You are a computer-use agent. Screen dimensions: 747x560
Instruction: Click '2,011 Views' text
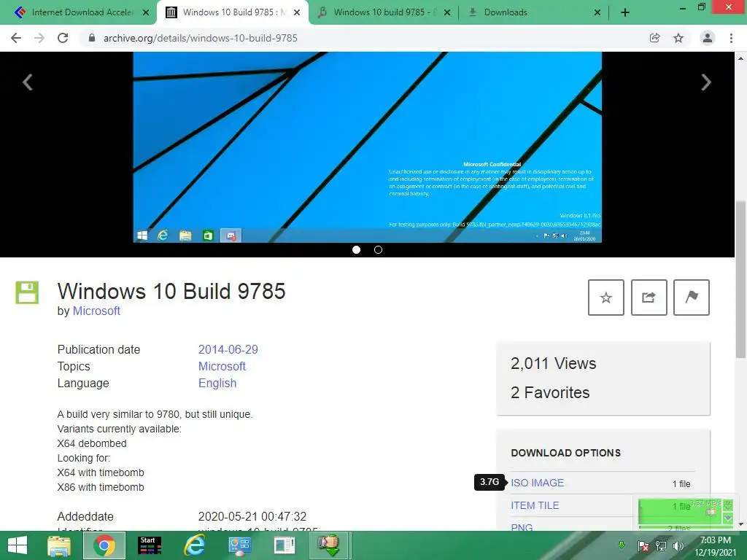[x=553, y=363]
